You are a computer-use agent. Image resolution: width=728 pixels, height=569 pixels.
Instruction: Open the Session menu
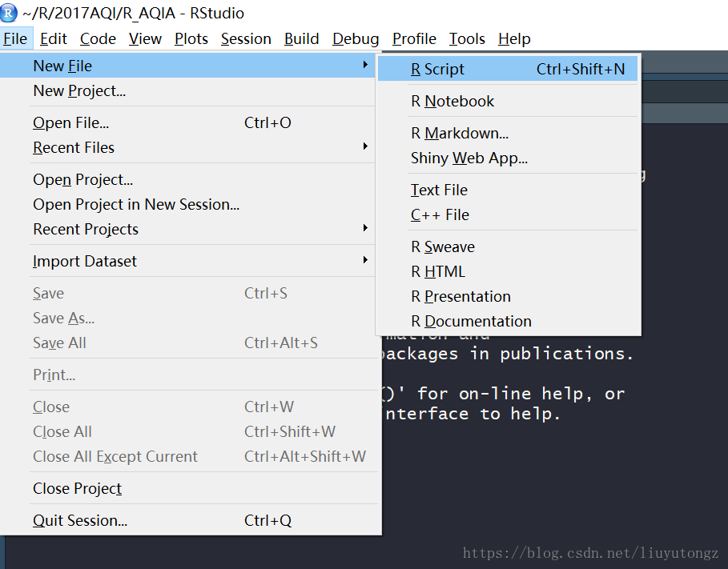246,39
